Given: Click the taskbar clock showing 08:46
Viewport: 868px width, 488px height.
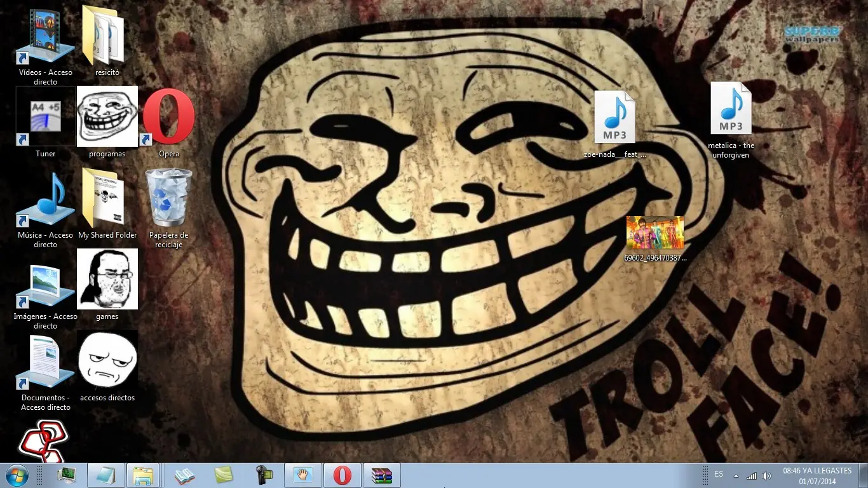Looking at the screenshot, I should click(x=817, y=475).
